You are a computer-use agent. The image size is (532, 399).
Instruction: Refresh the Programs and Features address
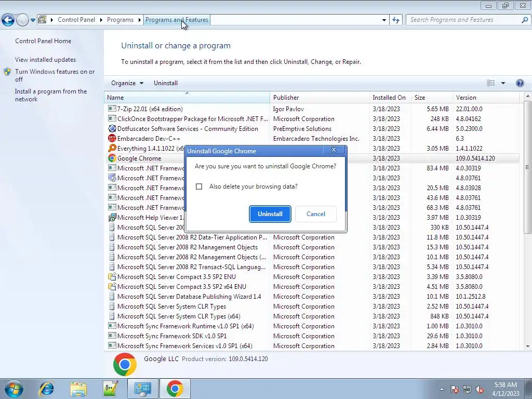[395, 20]
